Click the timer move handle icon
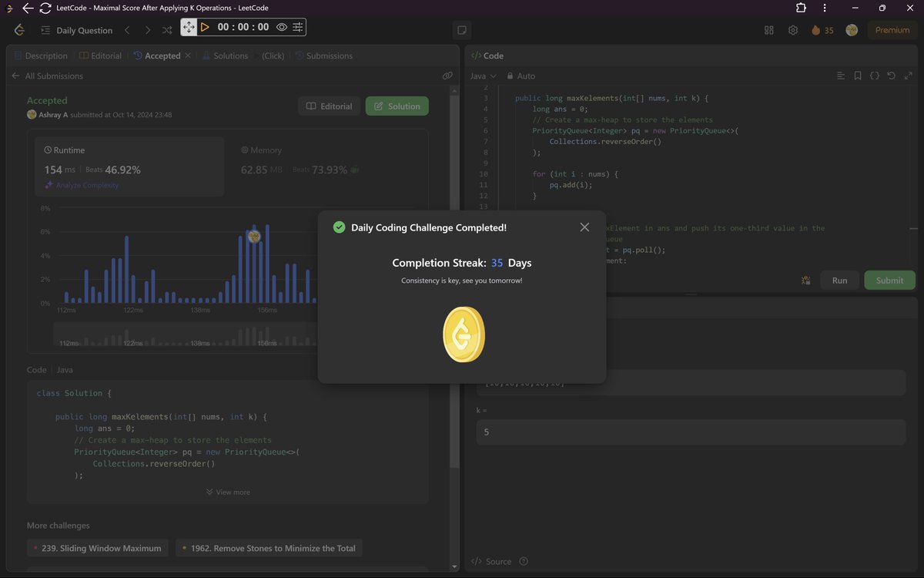The image size is (924, 578). click(189, 27)
